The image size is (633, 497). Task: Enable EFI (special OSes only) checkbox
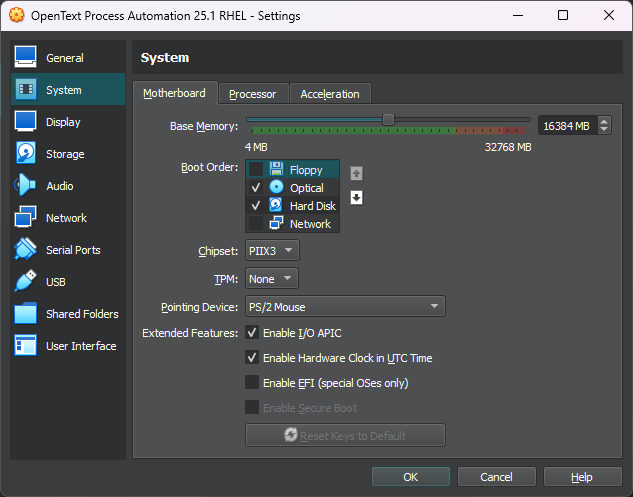click(x=252, y=383)
